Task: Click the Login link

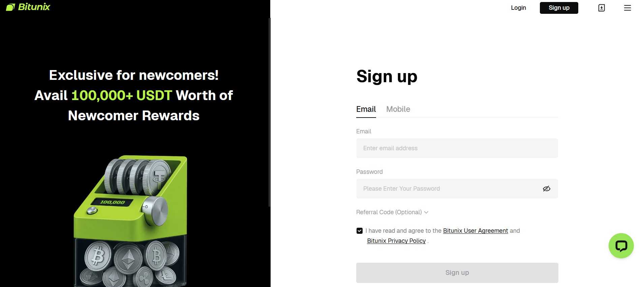Action: [x=518, y=7]
